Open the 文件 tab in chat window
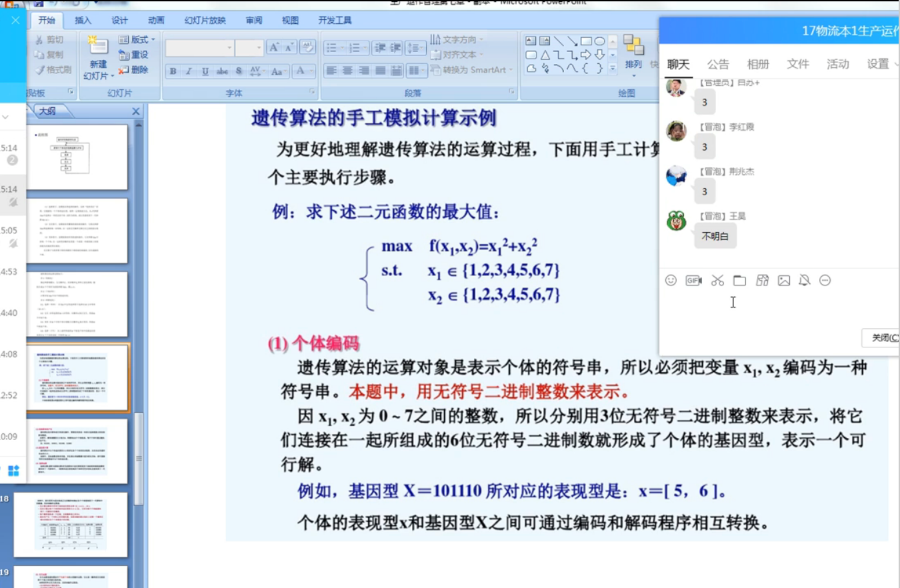 pyautogui.click(x=798, y=64)
